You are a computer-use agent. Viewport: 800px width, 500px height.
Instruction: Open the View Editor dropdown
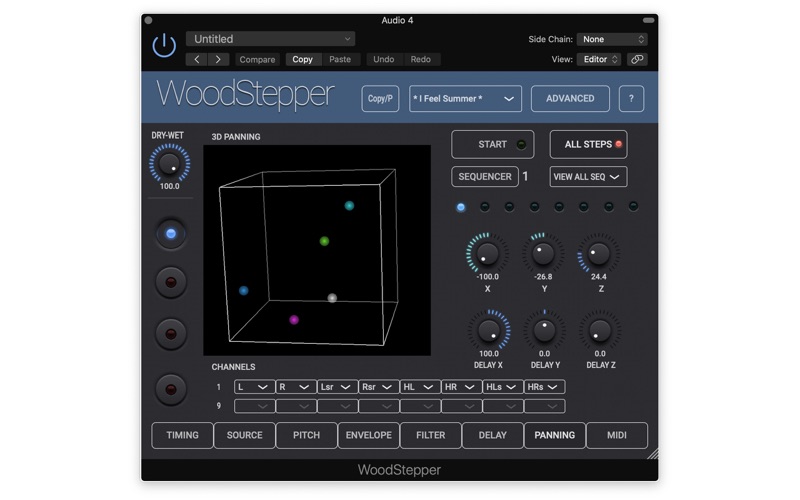point(599,59)
